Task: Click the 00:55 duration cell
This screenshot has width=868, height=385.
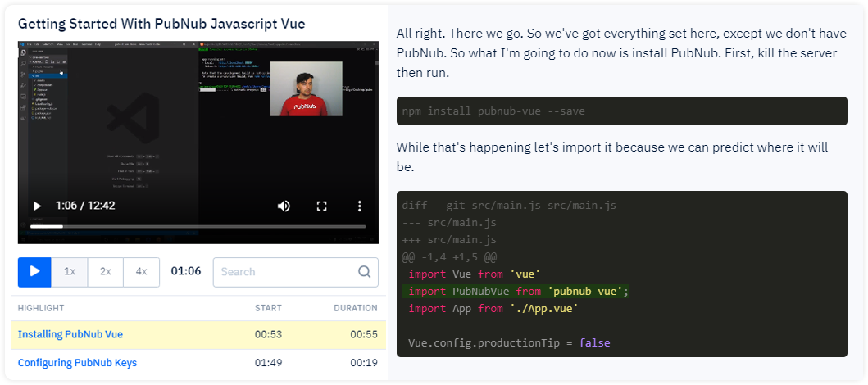Action: tap(364, 335)
